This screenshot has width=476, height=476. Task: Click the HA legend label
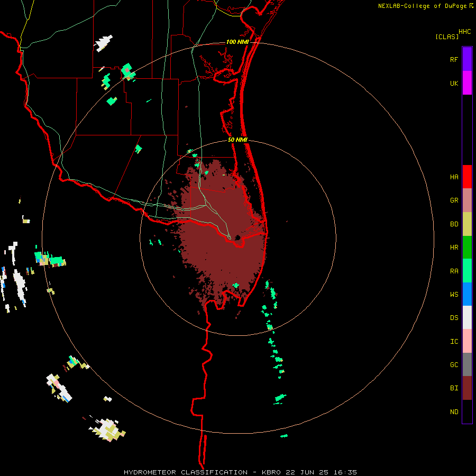pos(454,177)
